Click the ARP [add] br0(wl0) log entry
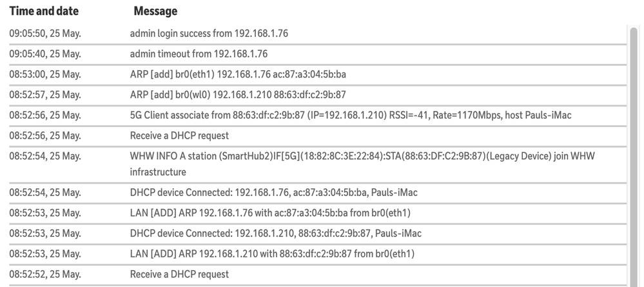 tap(238, 95)
